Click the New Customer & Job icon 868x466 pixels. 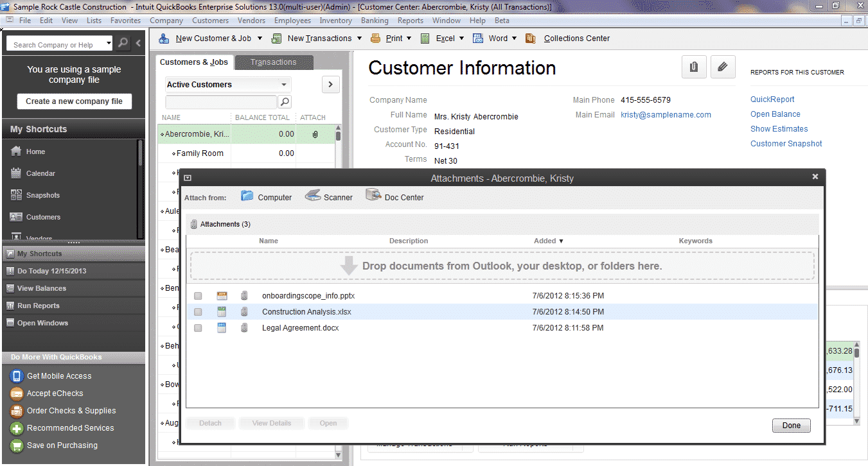pyautogui.click(x=164, y=39)
